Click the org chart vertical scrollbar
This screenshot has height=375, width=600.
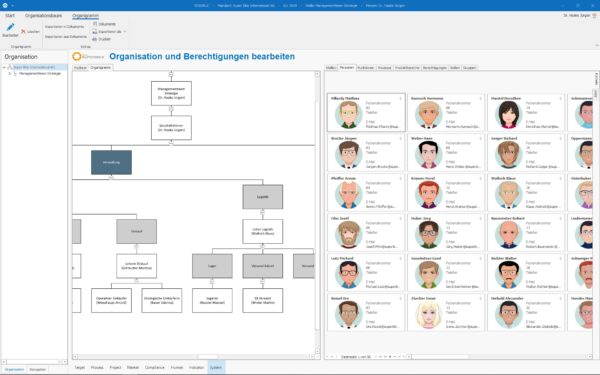317,212
